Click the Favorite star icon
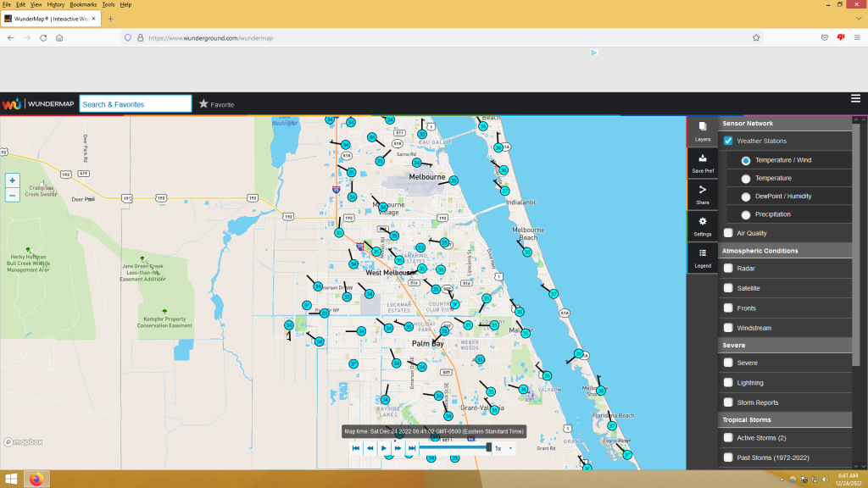 tap(203, 104)
